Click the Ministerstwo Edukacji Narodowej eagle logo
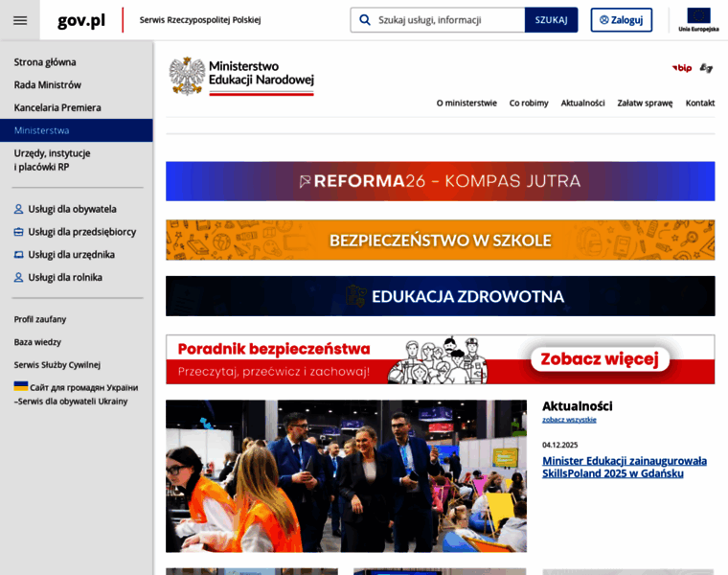Image resolution: width=728 pixels, height=575 pixels. 187,77
